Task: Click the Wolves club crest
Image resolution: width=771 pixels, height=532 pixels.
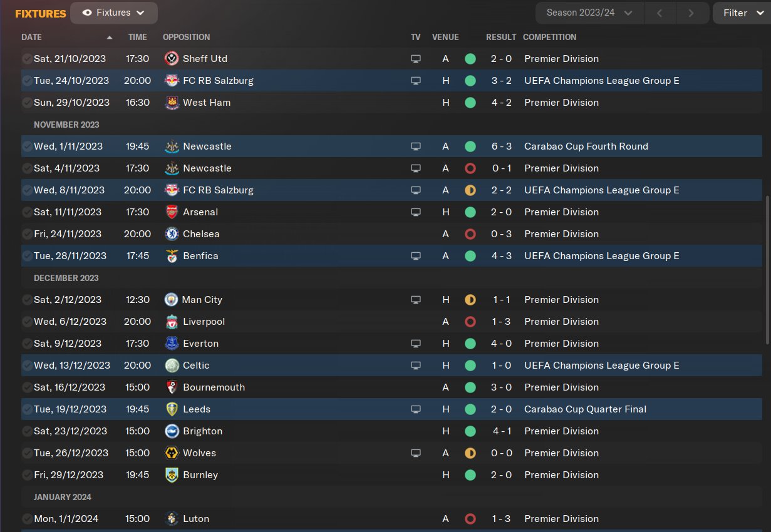Action: (171, 453)
